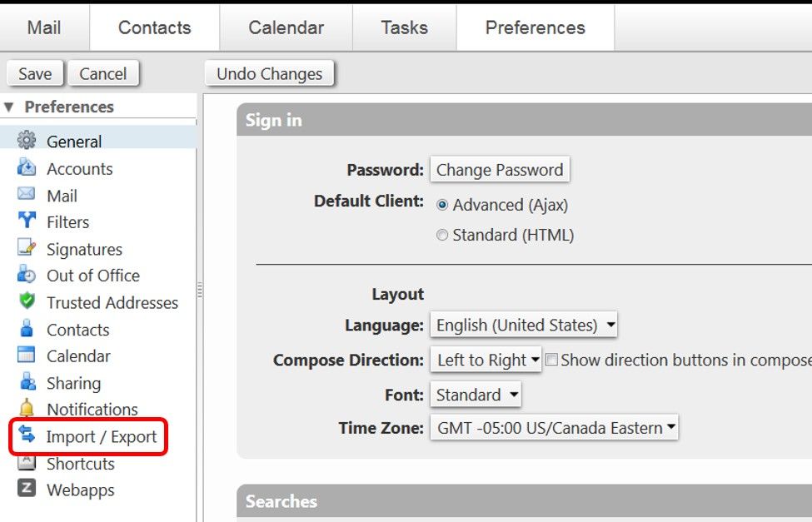Switch to the Calendar tab
The width and height of the screenshot is (812, 522).
286,27
